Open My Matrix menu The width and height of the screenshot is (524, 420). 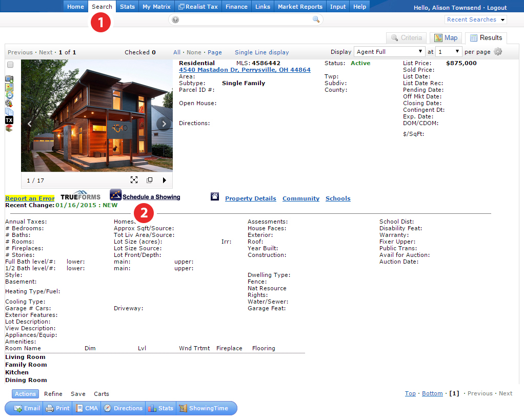click(156, 7)
